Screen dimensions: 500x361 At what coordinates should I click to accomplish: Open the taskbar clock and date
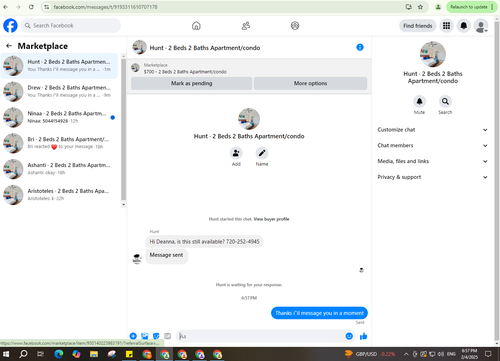[x=469, y=354]
